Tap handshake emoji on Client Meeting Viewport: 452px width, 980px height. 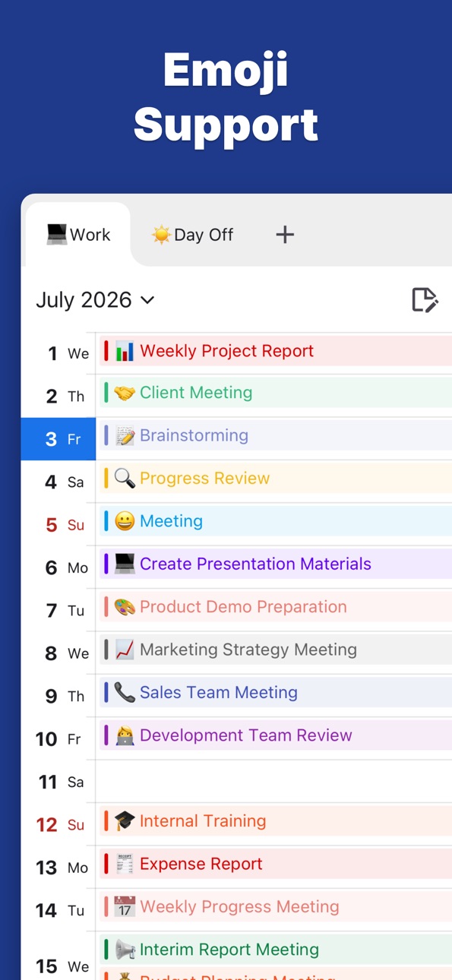125,393
